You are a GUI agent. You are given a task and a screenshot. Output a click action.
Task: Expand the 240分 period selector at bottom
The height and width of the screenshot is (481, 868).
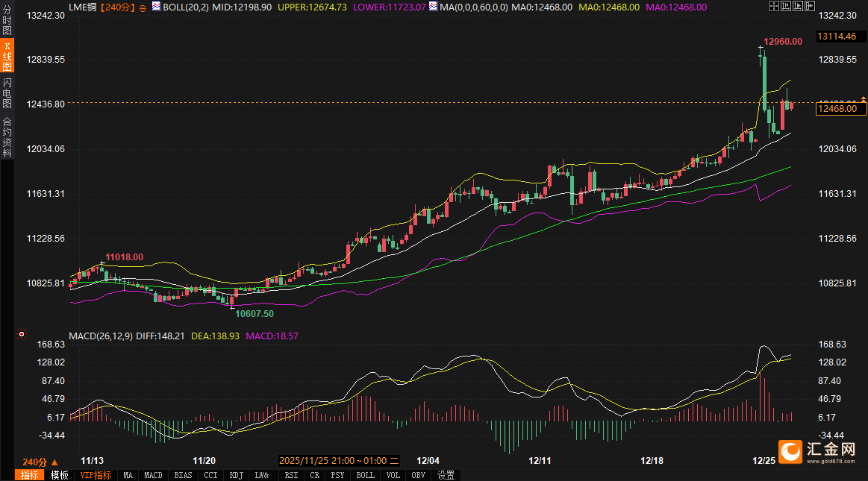click(38, 461)
